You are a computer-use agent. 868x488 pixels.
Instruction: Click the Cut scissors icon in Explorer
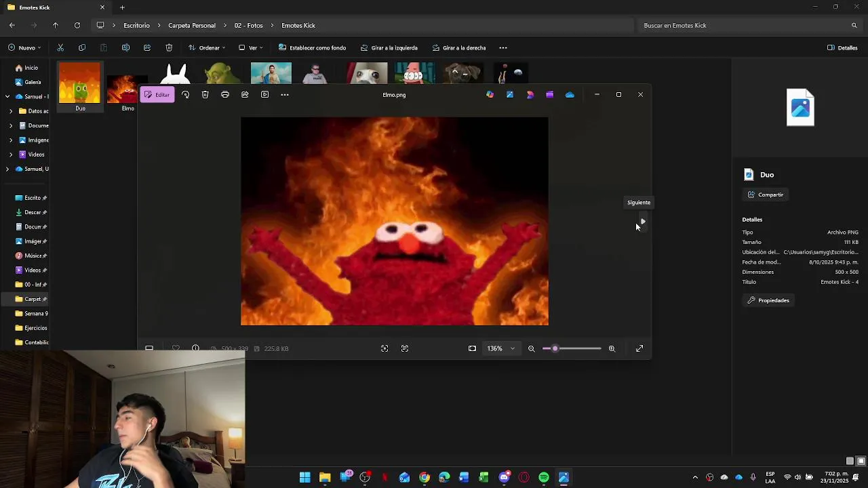[x=60, y=48]
